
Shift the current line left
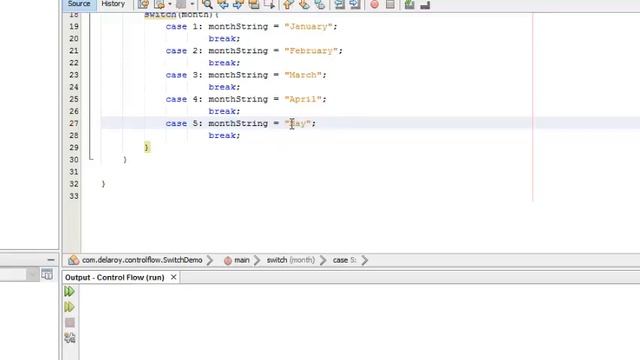(x=339, y=4)
